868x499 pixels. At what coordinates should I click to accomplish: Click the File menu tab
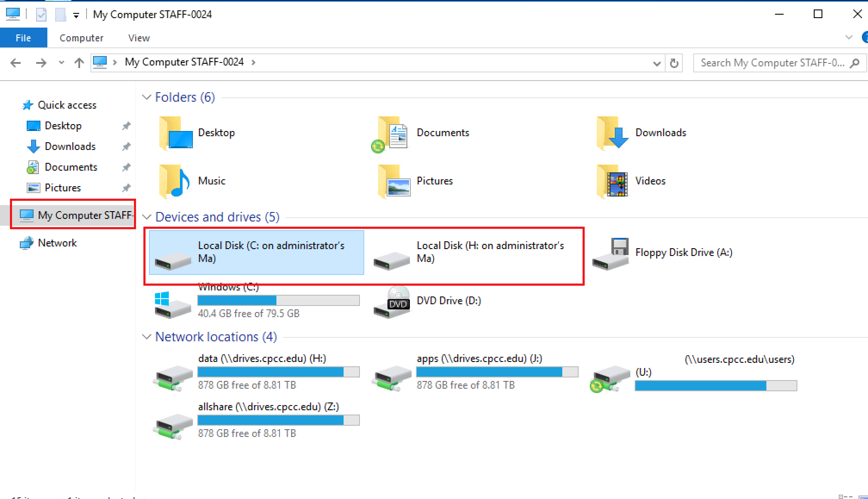23,37
